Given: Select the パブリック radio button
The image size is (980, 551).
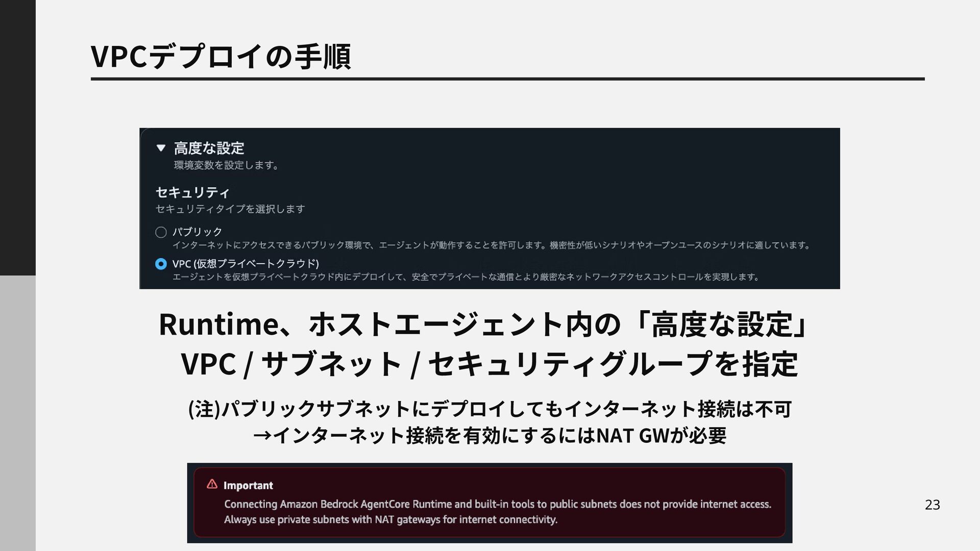Looking at the screenshot, I should pyautogui.click(x=161, y=233).
